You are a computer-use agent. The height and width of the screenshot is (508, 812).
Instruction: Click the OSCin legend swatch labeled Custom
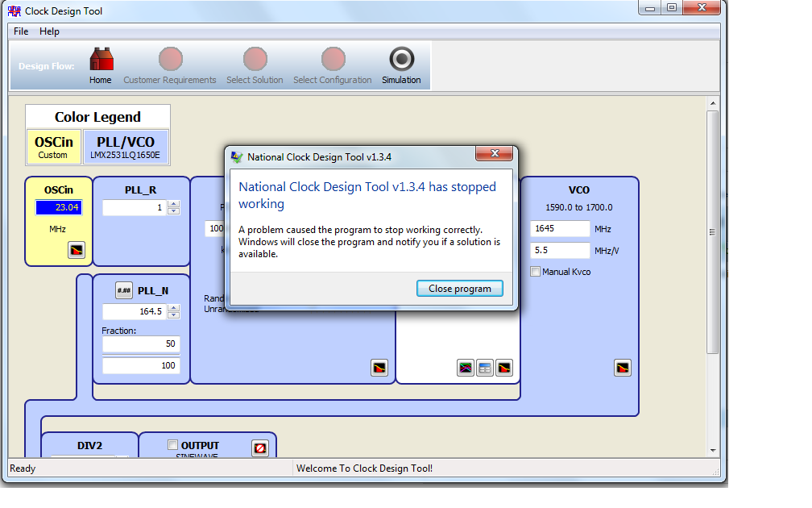pos(54,147)
